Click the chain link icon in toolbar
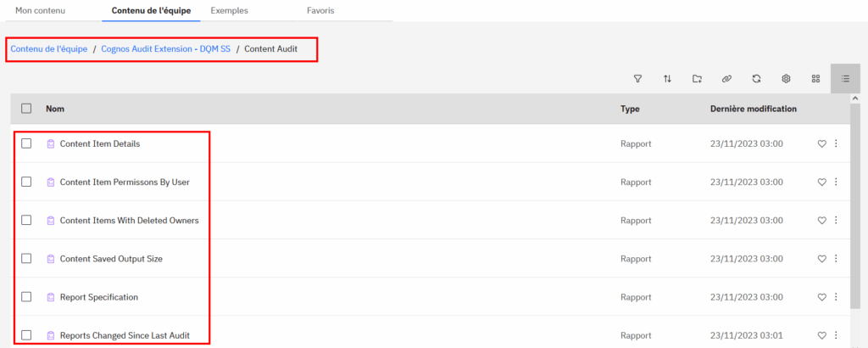 pos(726,79)
